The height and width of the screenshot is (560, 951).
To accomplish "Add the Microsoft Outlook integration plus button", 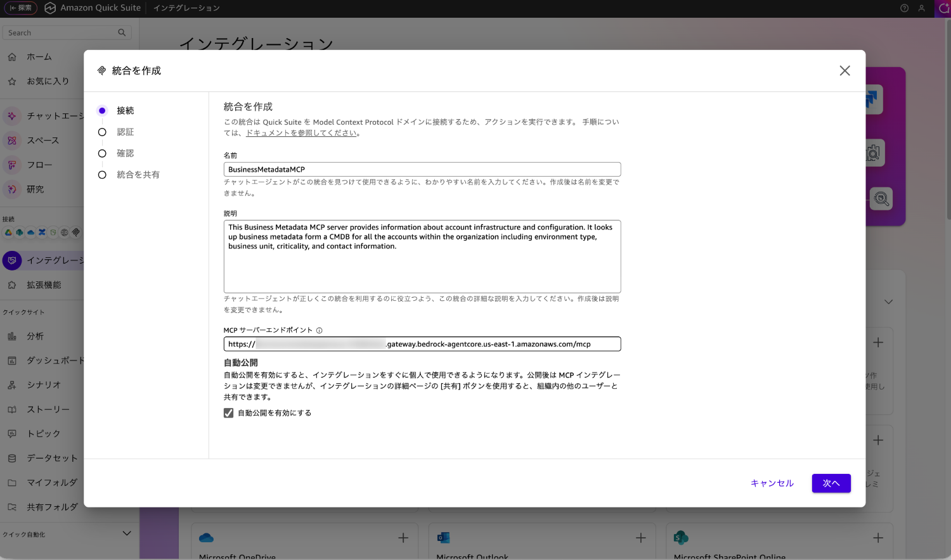I will click(641, 538).
